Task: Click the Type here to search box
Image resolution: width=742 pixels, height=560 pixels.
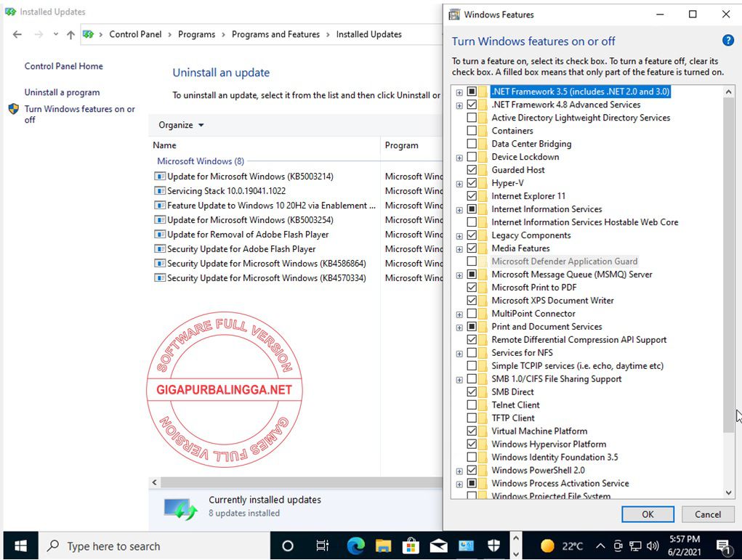Action: point(154,546)
